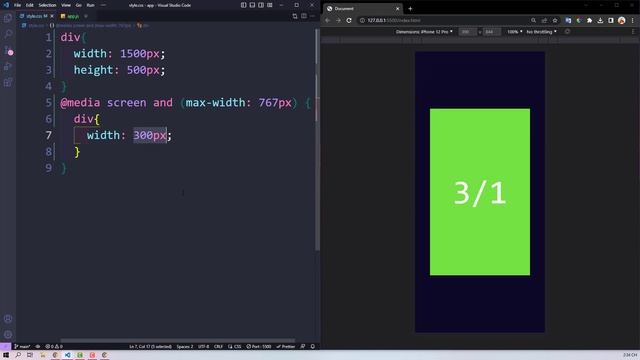640x360 pixels.
Task: Open the View menu in VS Code
Action: point(66,5)
